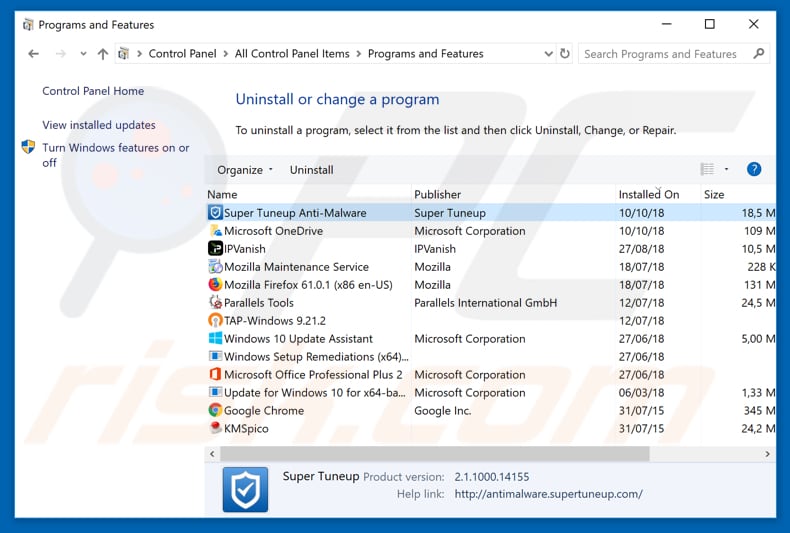This screenshot has height=533, width=790.
Task: Click the antimalware.supertuneup.com help link
Action: click(549, 494)
